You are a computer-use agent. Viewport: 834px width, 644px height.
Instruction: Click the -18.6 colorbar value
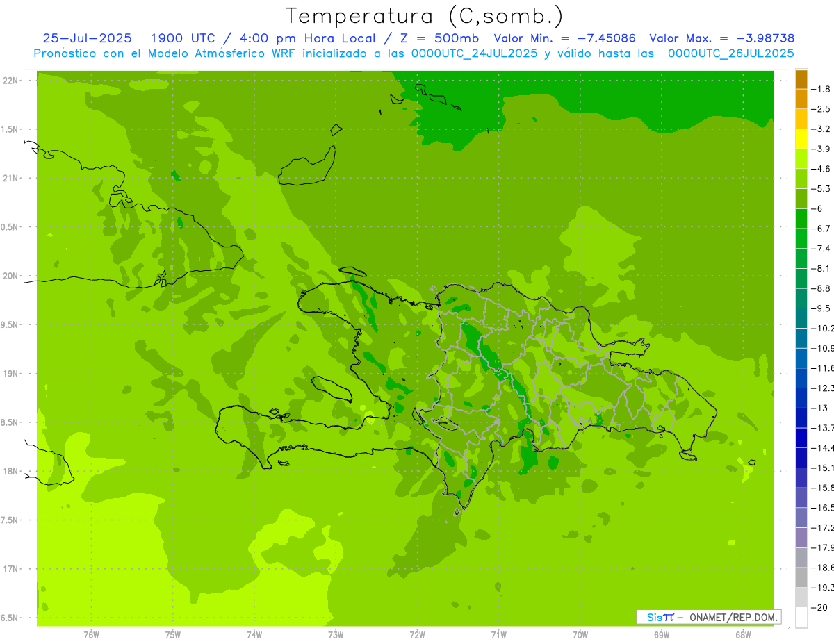[822, 568]
